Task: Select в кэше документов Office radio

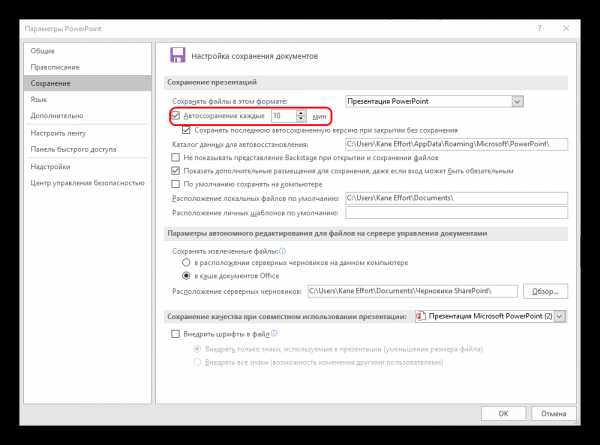Action: (x=186, y=275)
